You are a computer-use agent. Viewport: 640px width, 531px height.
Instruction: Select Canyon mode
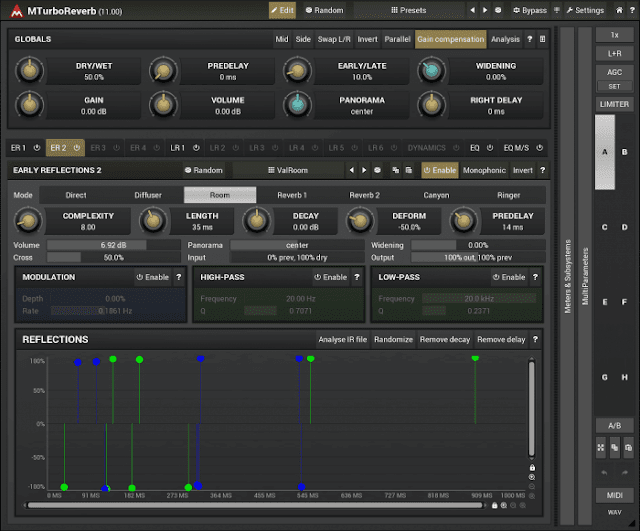point(436,195)
